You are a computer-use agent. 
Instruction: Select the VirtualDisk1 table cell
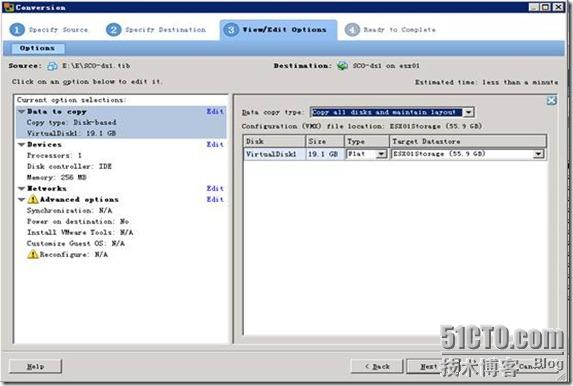point(274,154)
